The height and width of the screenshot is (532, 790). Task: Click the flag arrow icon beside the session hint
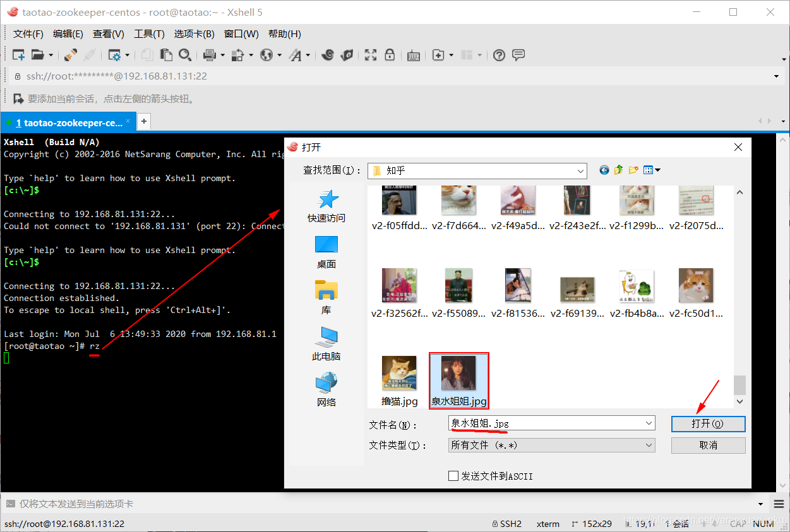(18, 98)
